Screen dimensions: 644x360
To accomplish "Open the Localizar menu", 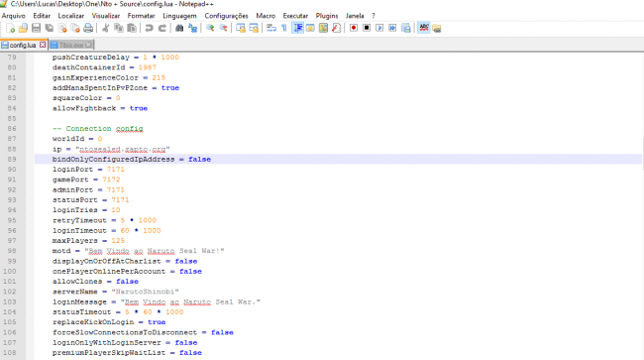I will 71,16.
